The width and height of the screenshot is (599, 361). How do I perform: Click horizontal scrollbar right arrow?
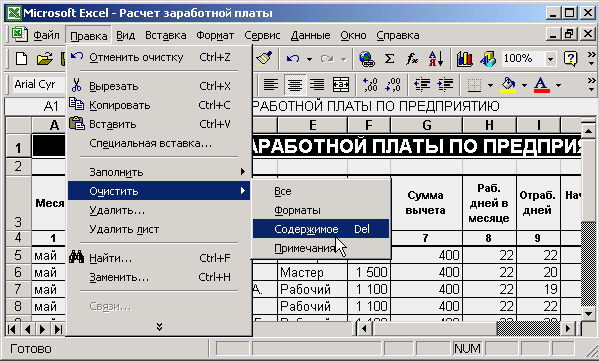click(x=568, y=328)
